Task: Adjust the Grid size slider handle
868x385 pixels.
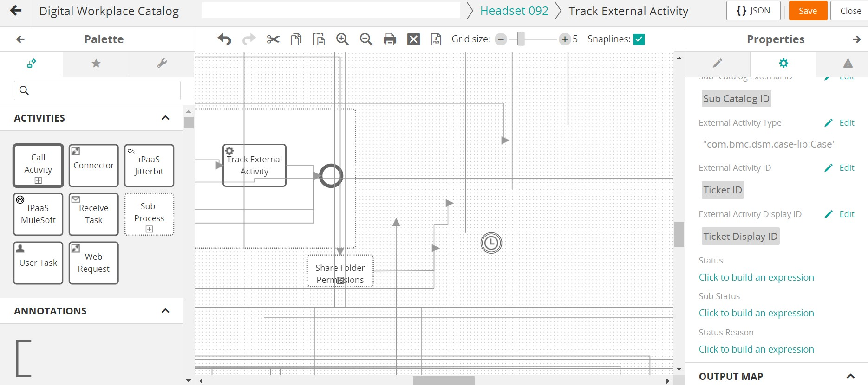Action: (521, 39)
